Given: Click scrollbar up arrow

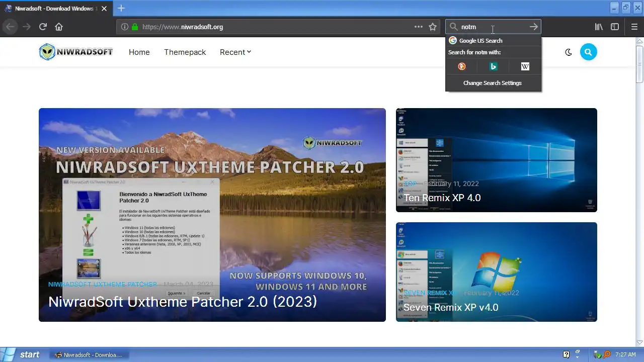Looking at the screenshot, I should 639,41.
